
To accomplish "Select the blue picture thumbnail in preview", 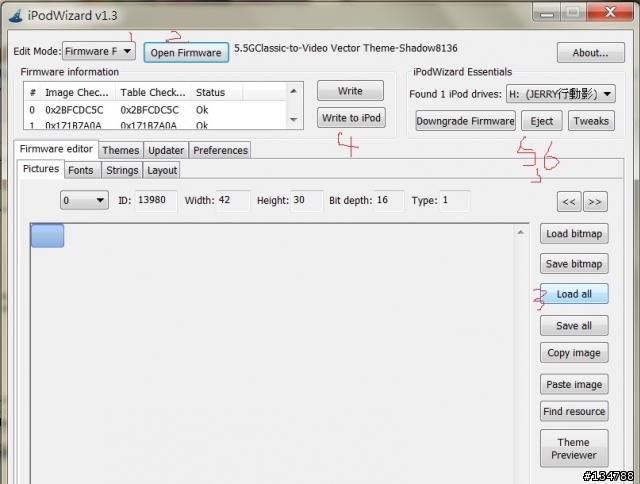I will (x=47, y=235).
